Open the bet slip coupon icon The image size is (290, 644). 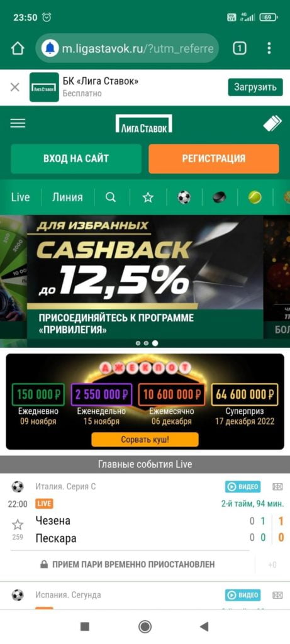click(x=272, y=123)
